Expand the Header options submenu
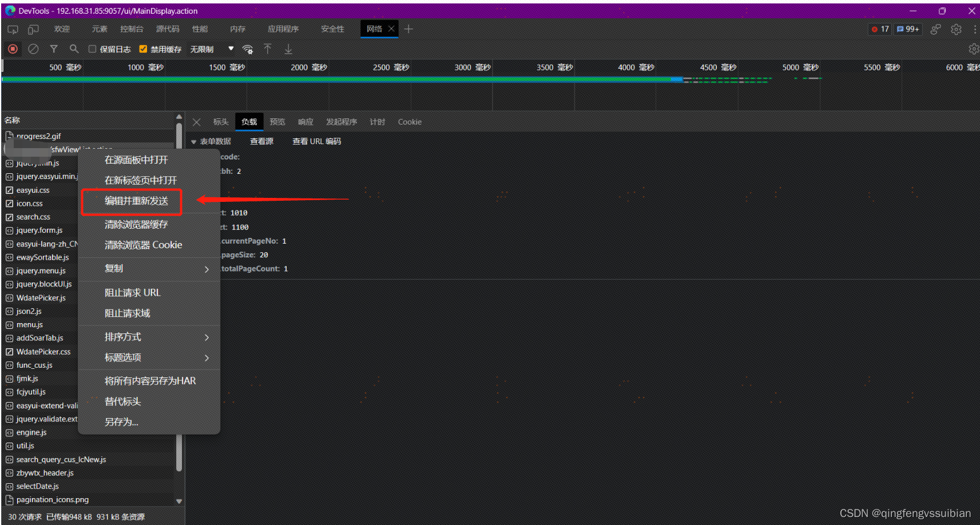The image size is (980, 525). 149,358
